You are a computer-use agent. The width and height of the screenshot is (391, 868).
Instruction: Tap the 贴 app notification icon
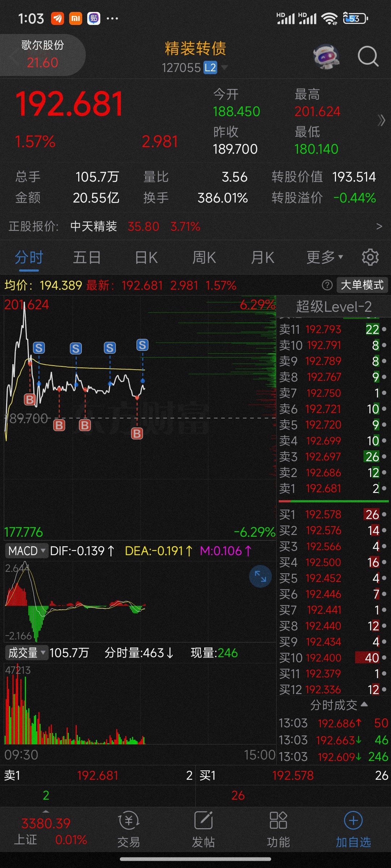(x=94, y=18)
